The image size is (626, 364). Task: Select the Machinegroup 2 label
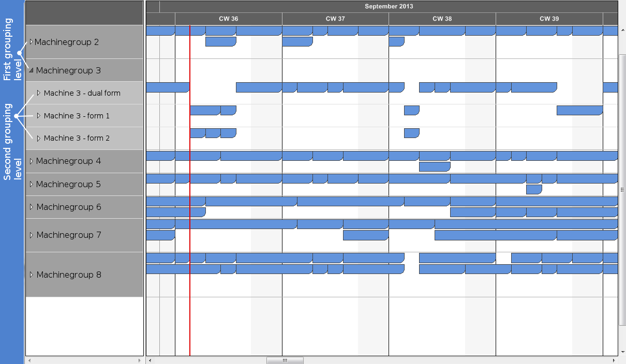[x=67, y=42]
